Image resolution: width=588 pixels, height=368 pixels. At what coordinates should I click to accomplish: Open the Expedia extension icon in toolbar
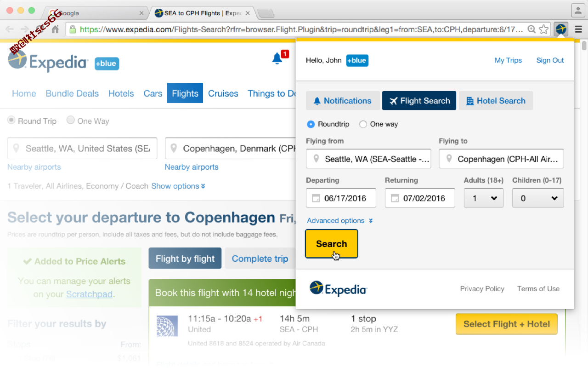click(x=561, y=29)
